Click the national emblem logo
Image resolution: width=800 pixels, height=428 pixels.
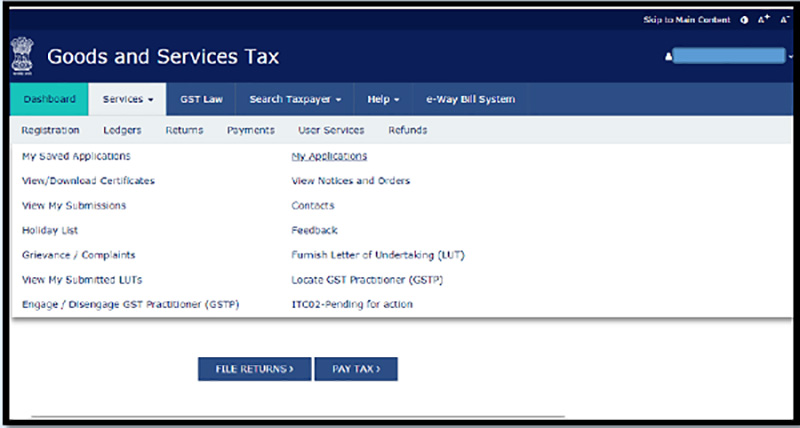tap(22, 56)
